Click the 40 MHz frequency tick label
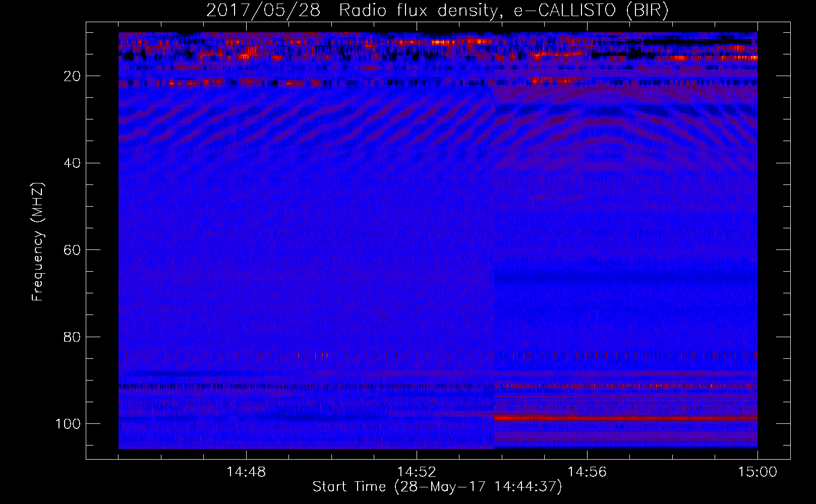Viewport: 816px width, 504px height. pyautogui.click(x=72, y=163)
